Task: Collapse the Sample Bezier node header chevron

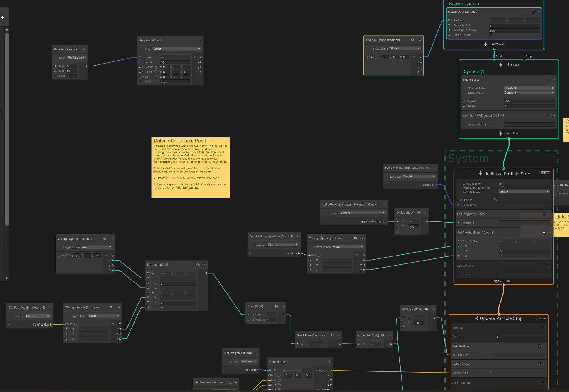Action: 330,361
